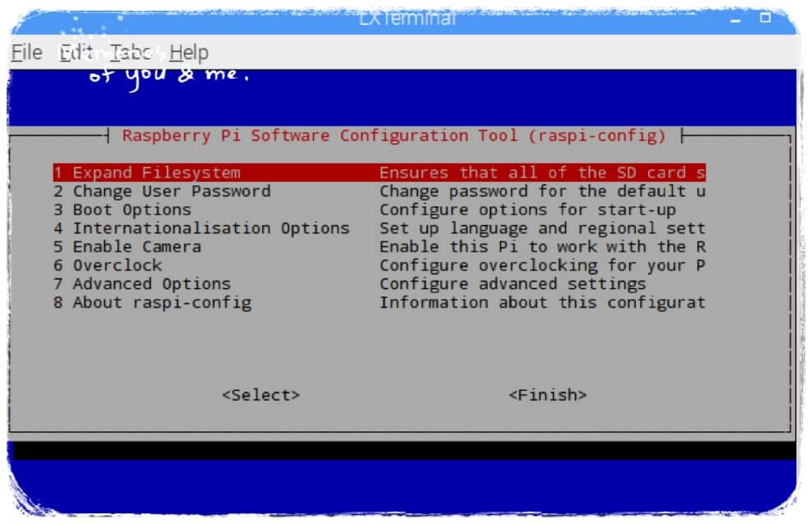Click the <Select> button
Screen dimensions: 812x524
tap(261, 395)
